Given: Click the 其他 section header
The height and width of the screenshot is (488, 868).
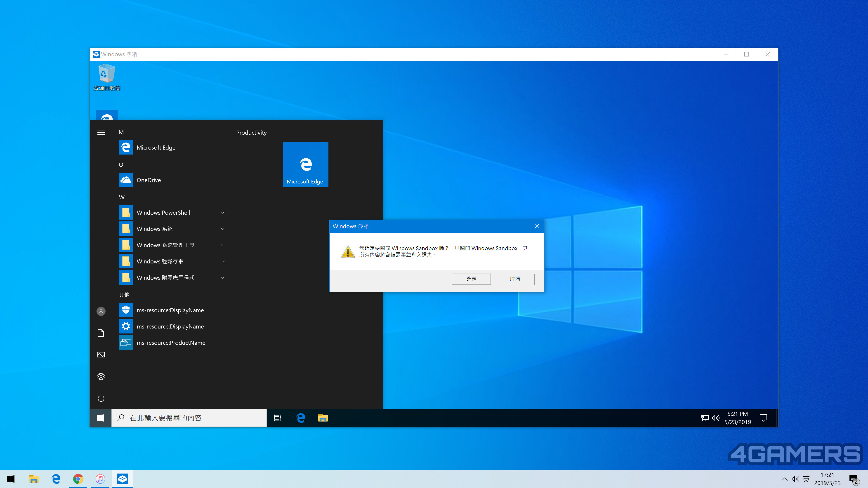Looking at the screenshot, I should pyautogui.click(x=124, y=295).
